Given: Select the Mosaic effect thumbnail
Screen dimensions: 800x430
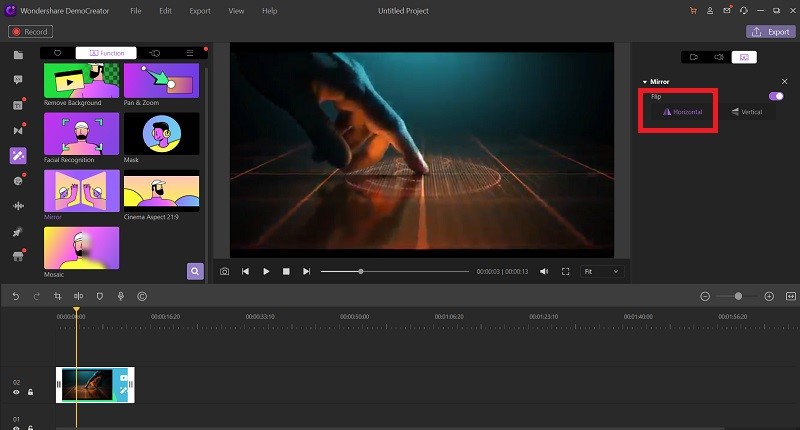Looking at the screenshot, I should [x=82, y=247].
